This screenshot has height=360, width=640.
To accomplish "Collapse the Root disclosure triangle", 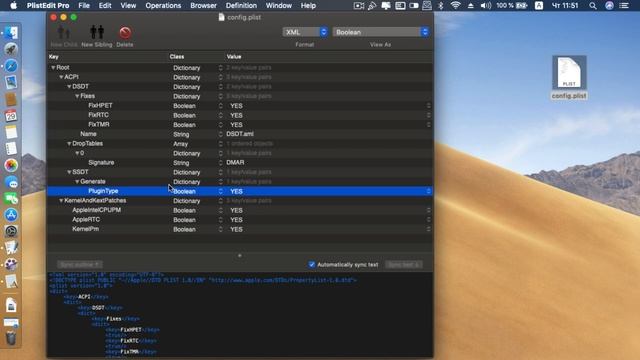I will (53, 67).
